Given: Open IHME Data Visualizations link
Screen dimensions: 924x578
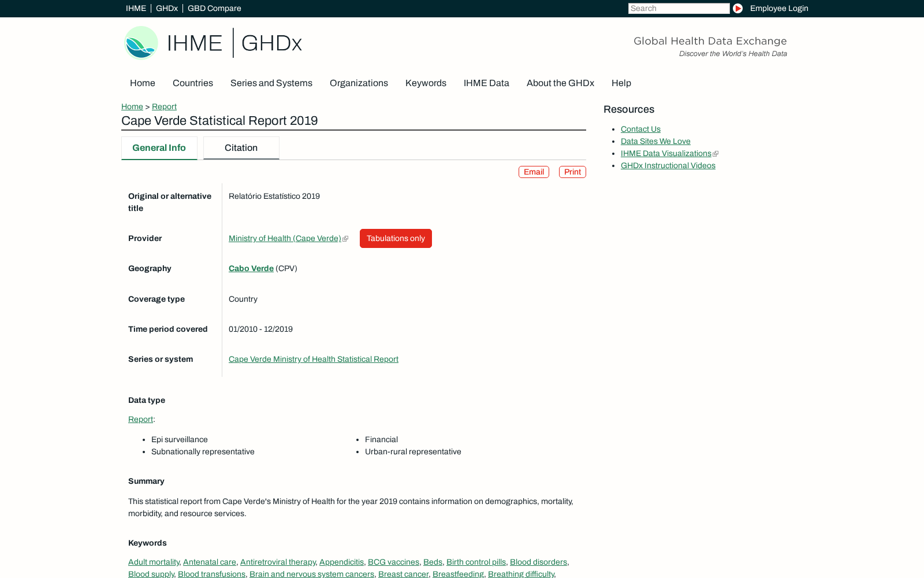Looking at the screenshot, I should (x=666, y=153).
